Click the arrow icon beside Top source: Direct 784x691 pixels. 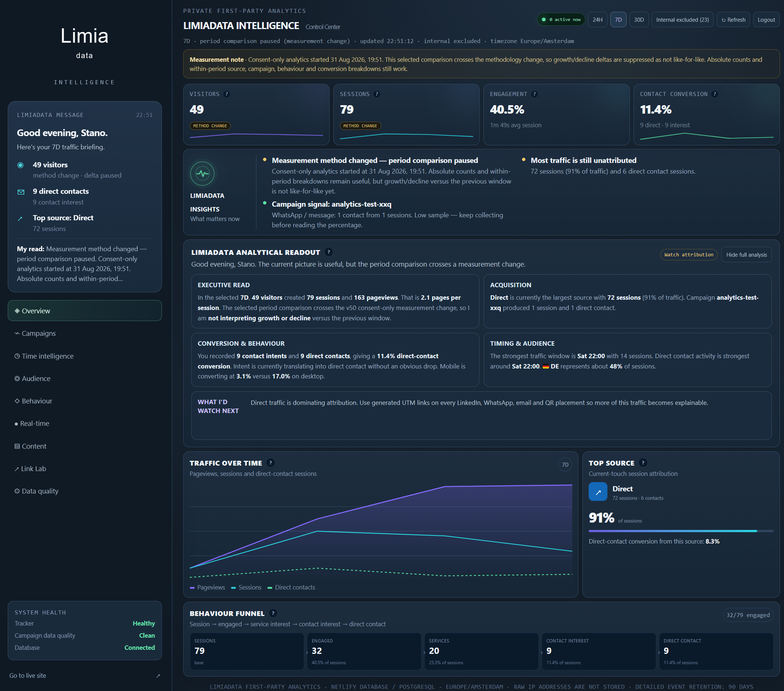coord(20,218)
